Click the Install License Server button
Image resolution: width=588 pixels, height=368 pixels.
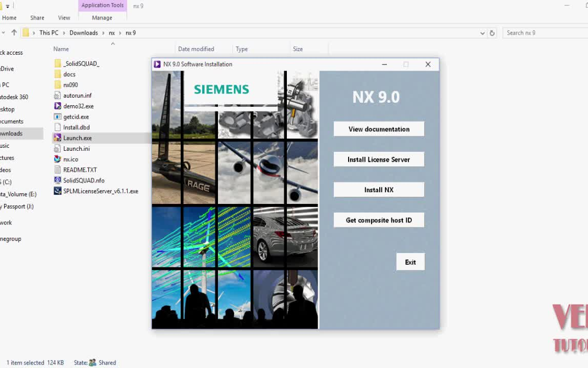pyautogui.click(x=379, y=159)
